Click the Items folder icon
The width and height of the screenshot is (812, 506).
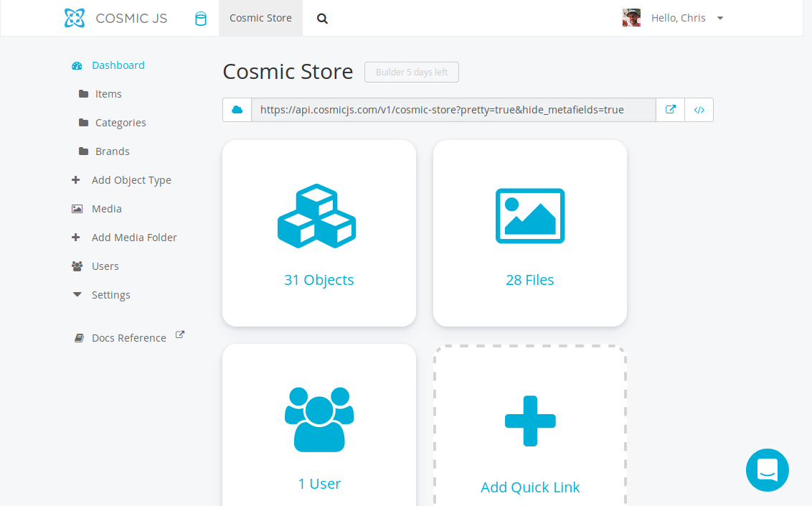83,94
